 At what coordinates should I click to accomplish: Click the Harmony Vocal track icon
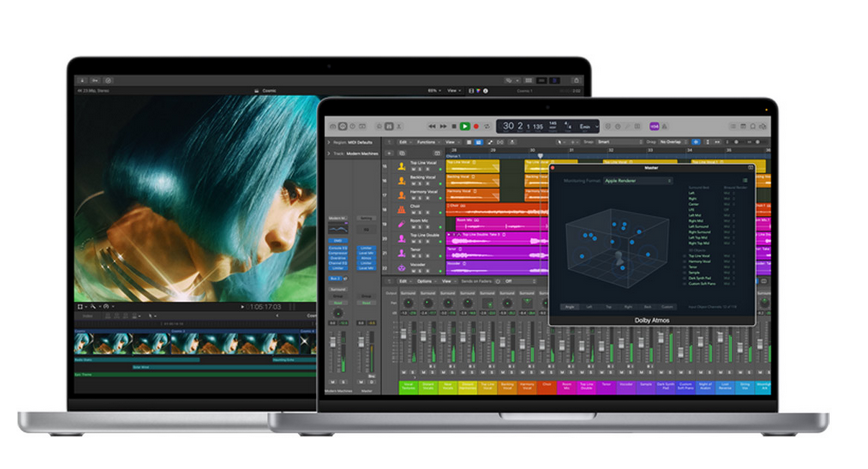tap(402, 195)
